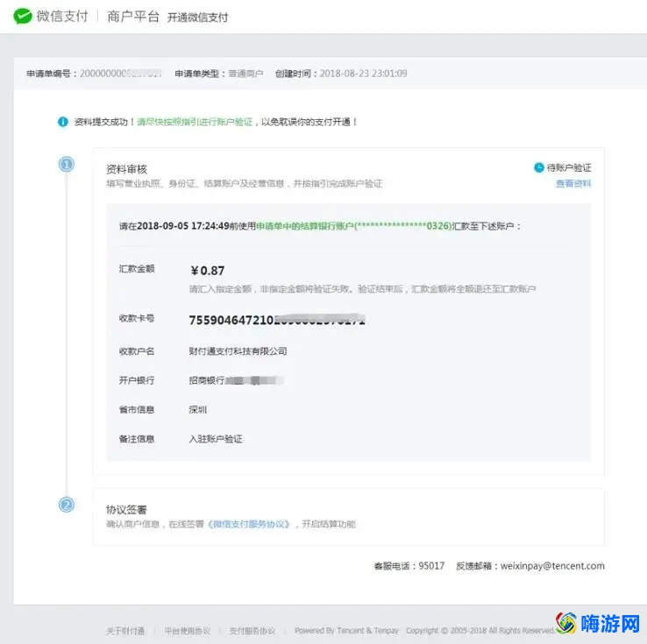The width and height of the screenshot is (647, 644).
Task: Click the 资料审核 step heading
Action: (x=126, y=169)
